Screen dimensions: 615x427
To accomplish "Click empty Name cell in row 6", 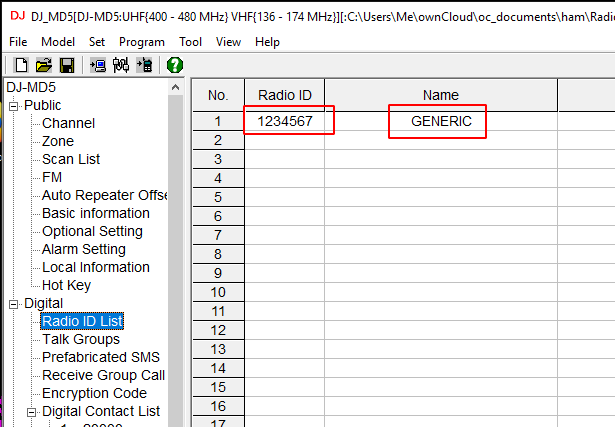I will pos(441,216).
